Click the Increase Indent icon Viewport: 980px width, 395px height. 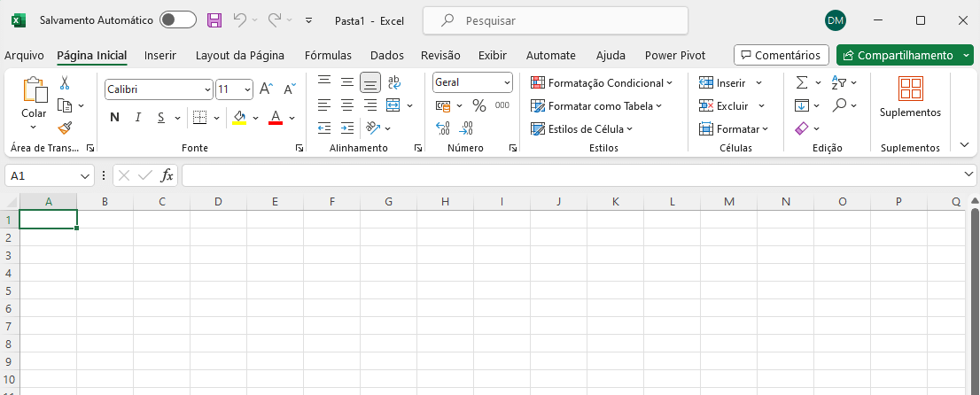[x=346, y=128]
